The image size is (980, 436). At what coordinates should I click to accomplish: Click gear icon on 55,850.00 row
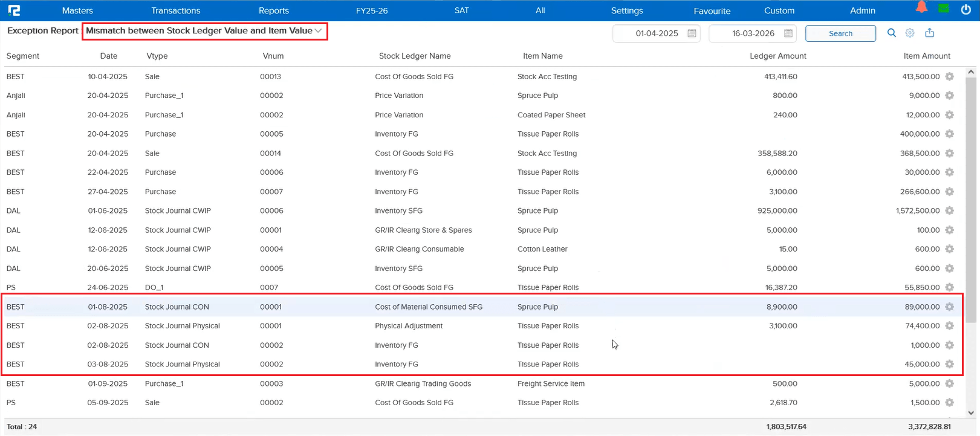pyautogui.click(x=950, y=287)
